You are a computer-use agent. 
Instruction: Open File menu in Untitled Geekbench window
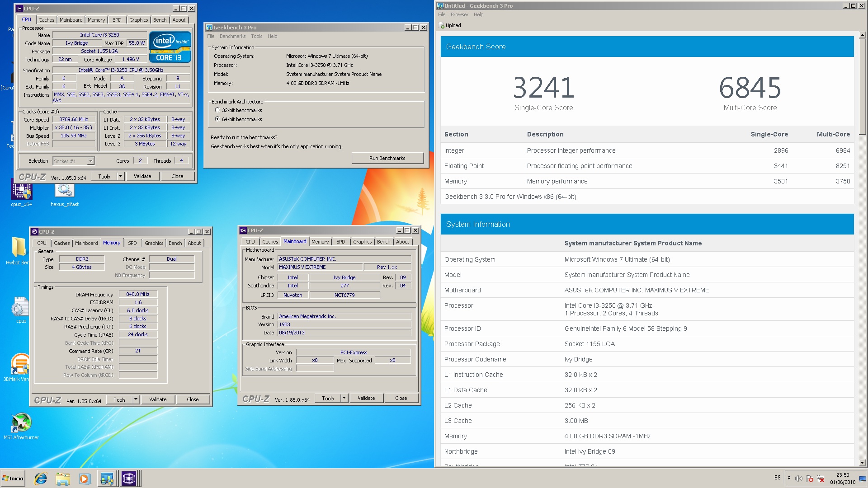coord(442,14)
